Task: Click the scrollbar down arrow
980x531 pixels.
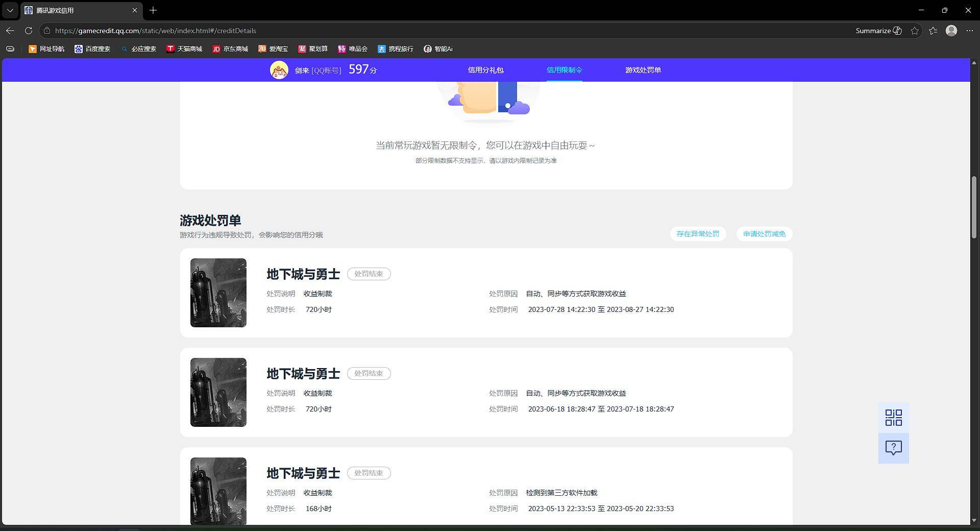Action: point(974,520)
